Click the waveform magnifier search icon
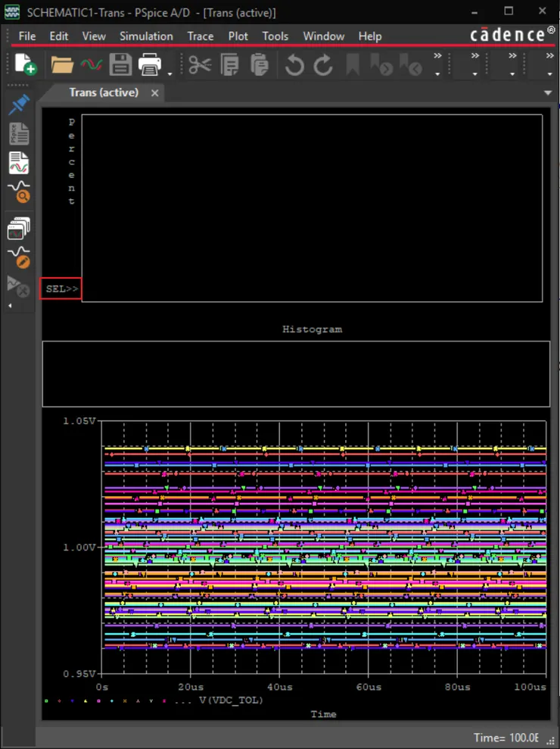 pos(19,192)
